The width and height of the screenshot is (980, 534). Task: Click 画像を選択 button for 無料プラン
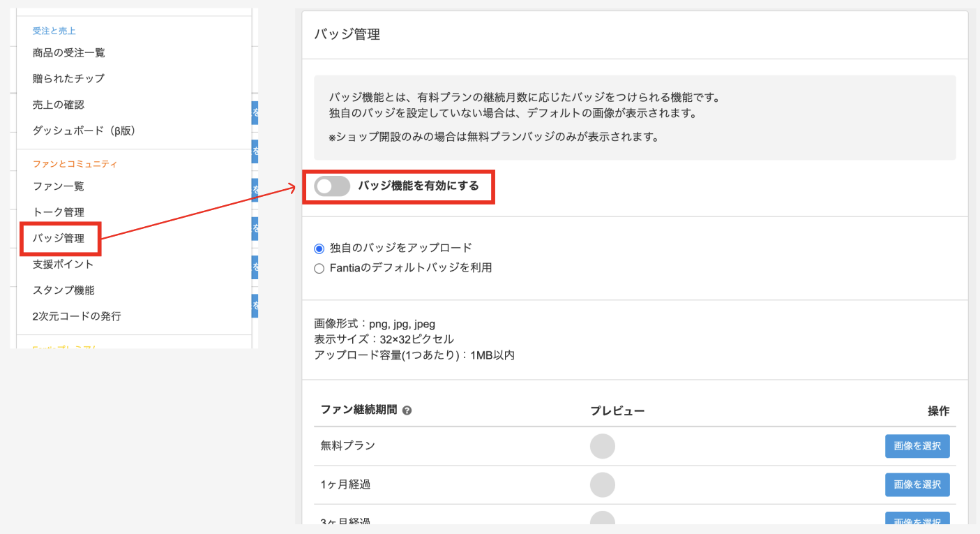point(917,446)
